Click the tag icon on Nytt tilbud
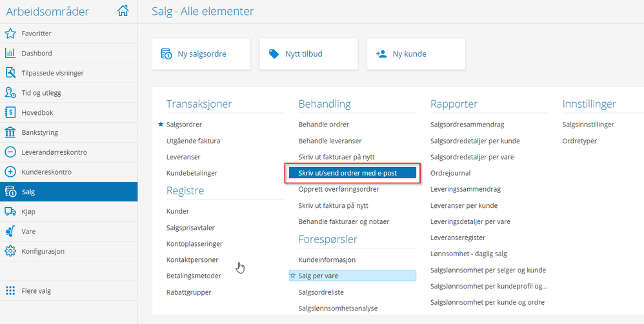 274,54
